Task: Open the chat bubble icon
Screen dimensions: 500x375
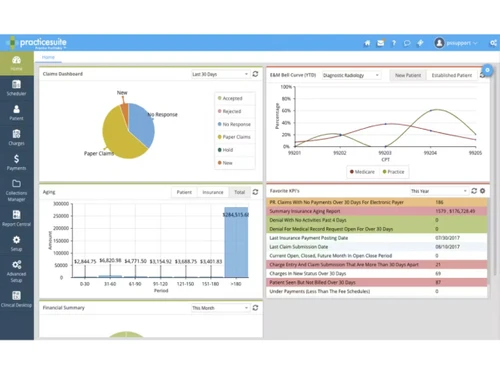Action: [x=407, y=43]
